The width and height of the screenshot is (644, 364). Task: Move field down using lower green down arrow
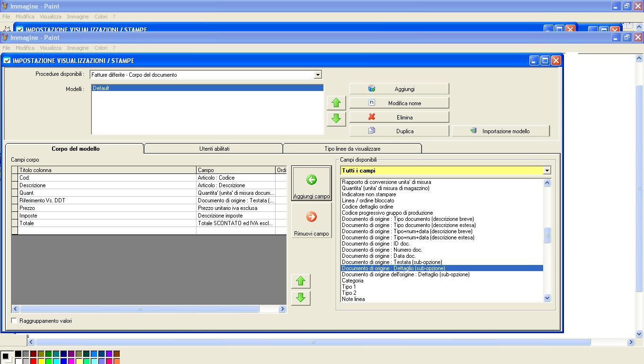pyautogui.click(x=300, y=298)
